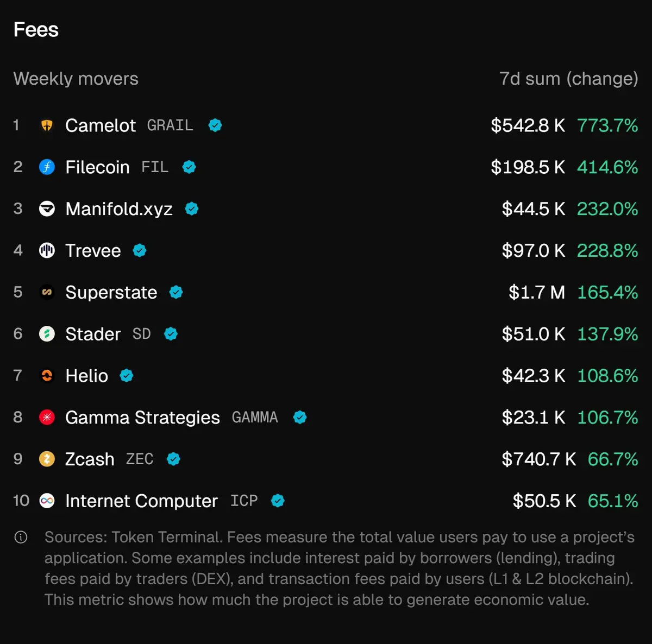
Task: Click the Trevee logo icon
Action: click(x=47, y=250)
